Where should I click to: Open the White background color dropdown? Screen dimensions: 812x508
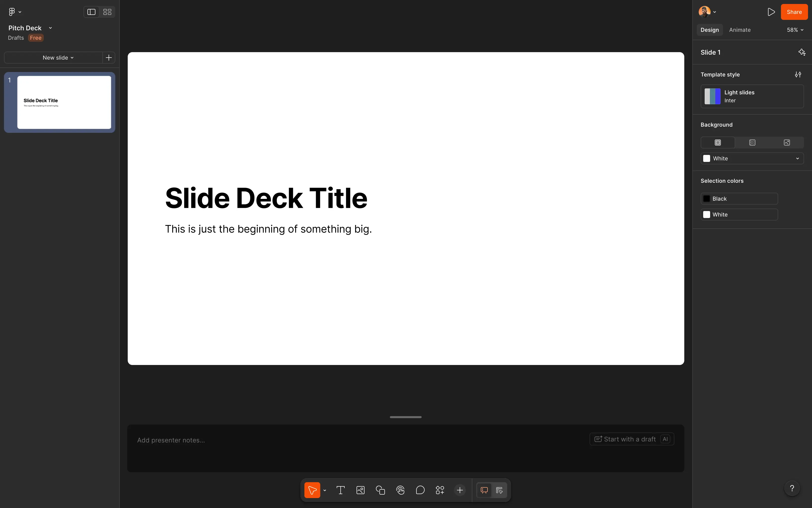click(x=752, y=159)
